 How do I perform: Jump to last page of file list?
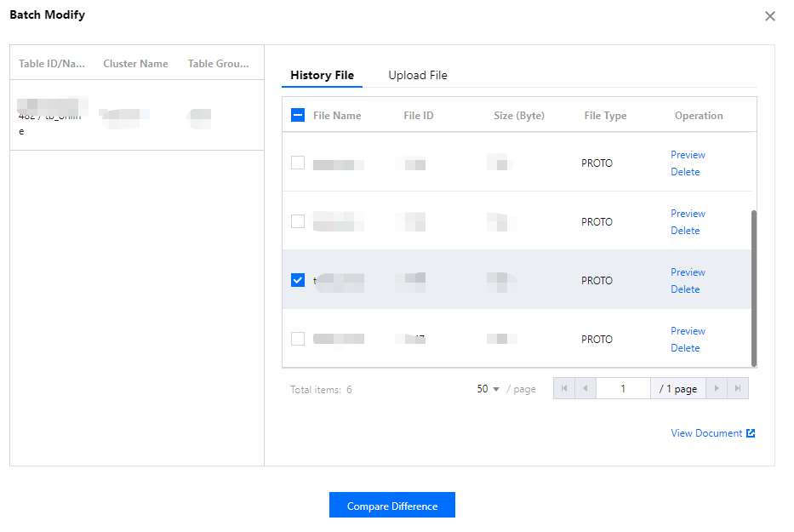[x=738, y=389]
